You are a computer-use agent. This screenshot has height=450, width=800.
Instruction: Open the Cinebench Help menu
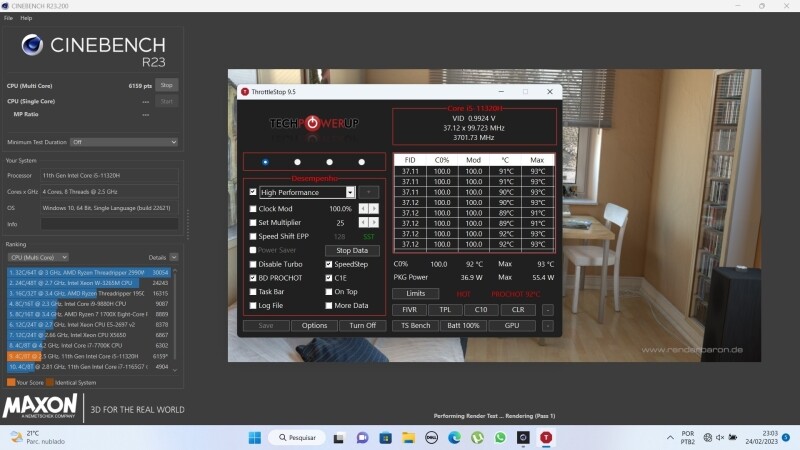(26, 18)
